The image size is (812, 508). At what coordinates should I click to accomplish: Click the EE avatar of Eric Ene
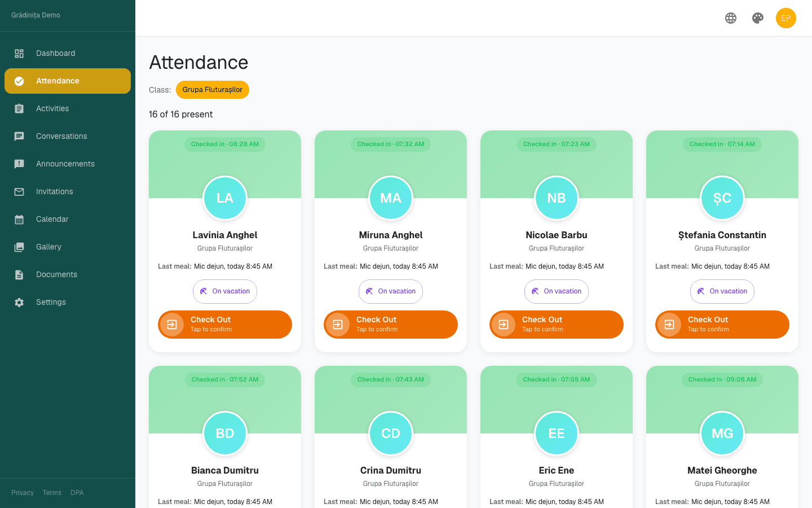(557, 433)
